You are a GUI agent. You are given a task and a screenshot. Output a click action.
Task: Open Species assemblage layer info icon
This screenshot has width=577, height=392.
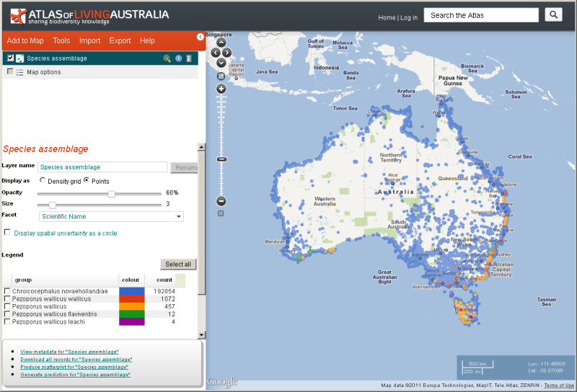pyautogui.click(x=178, y=58)
